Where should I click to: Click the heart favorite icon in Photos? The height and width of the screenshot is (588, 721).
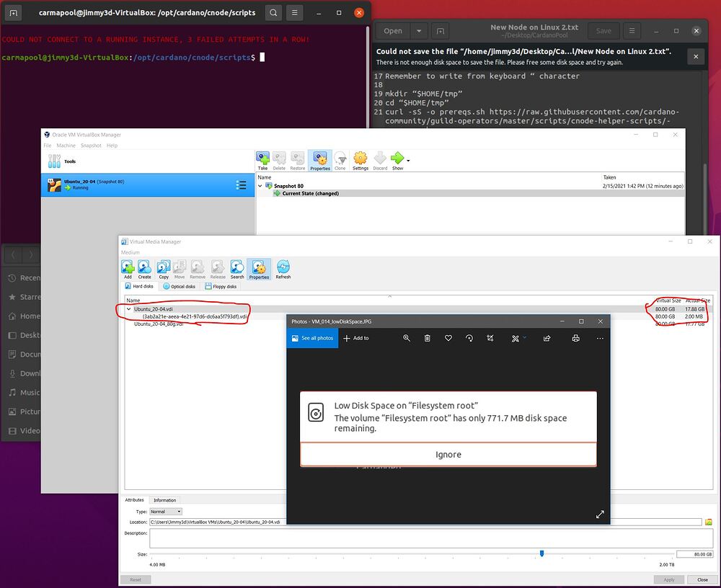pos(448,338)
